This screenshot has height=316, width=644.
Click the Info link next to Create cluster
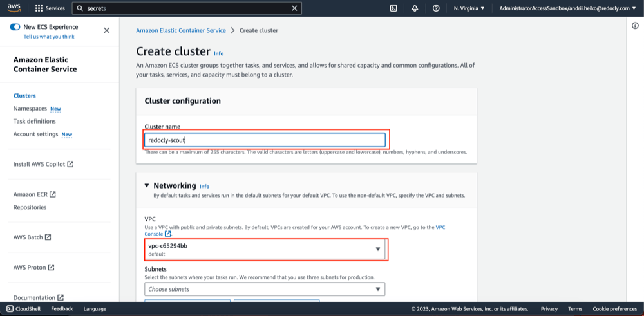tap(219, 54)
